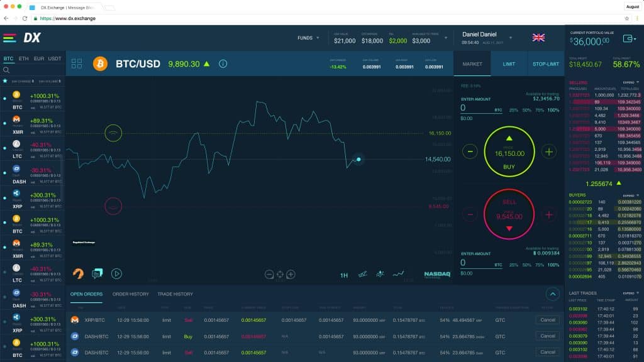Open the chat messages icon on the chart
The height and width of the screenshot is (362, 644).
(x=97, y=273)
